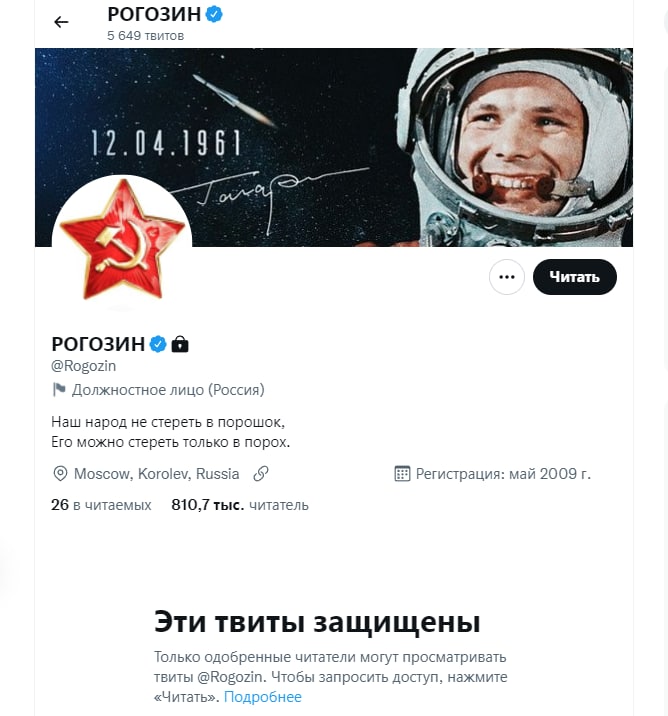Open the 26 в читаемых list
The image size is (668, 716).
pyautogui.click(x=101, y=505)
